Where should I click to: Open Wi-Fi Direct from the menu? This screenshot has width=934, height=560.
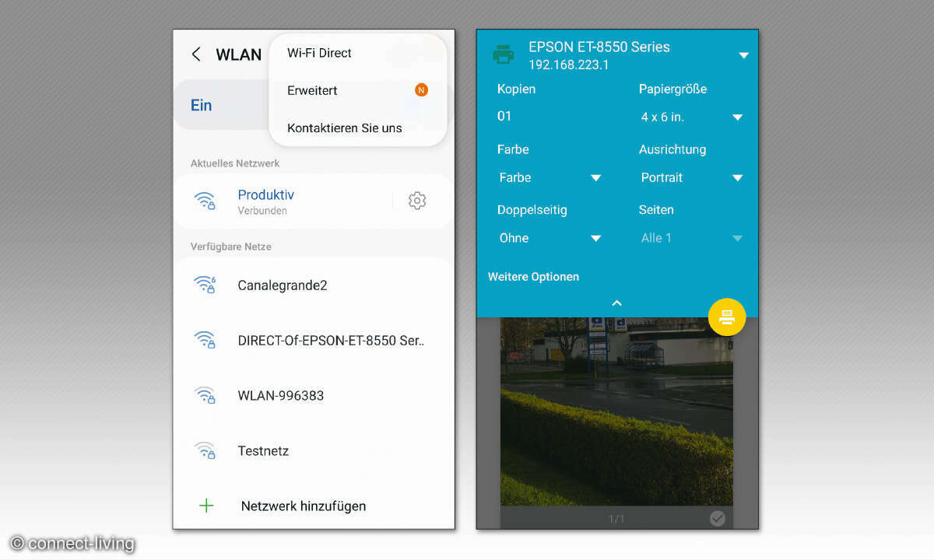[319, 53]
